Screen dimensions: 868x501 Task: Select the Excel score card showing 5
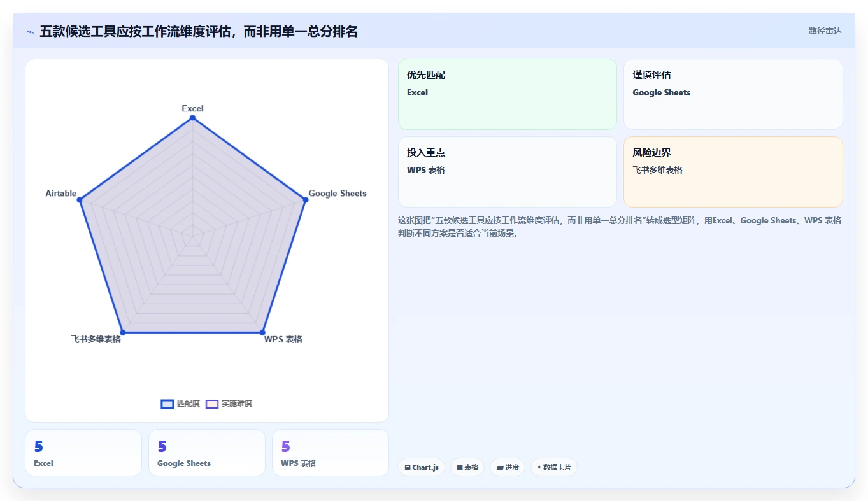83,453
